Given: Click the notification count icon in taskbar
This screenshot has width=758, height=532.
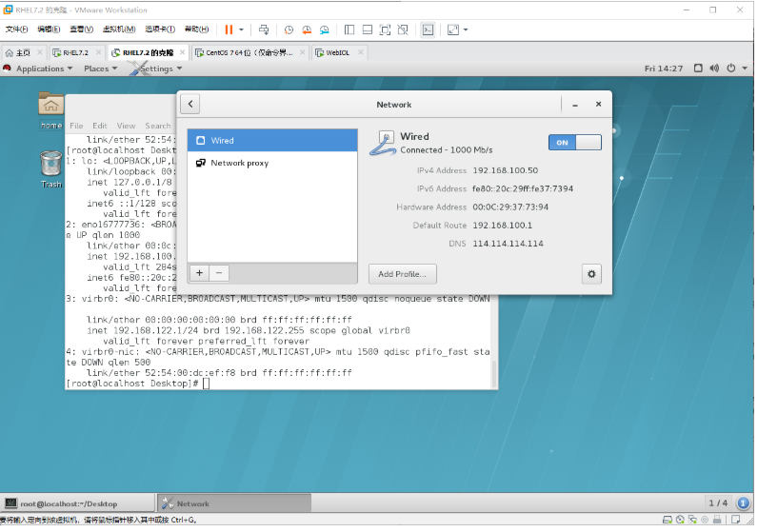Looking at the screenshot, I should pyautogui.click(x=743, y=503).
